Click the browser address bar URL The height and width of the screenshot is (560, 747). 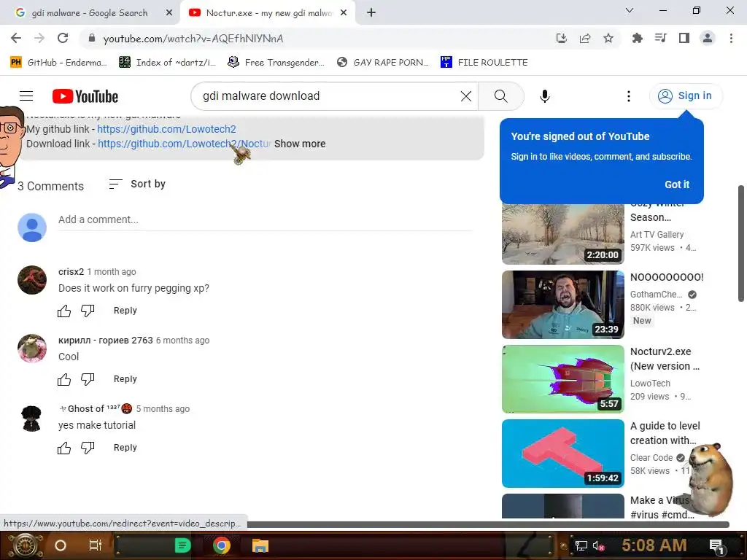(x=193, y=39)
